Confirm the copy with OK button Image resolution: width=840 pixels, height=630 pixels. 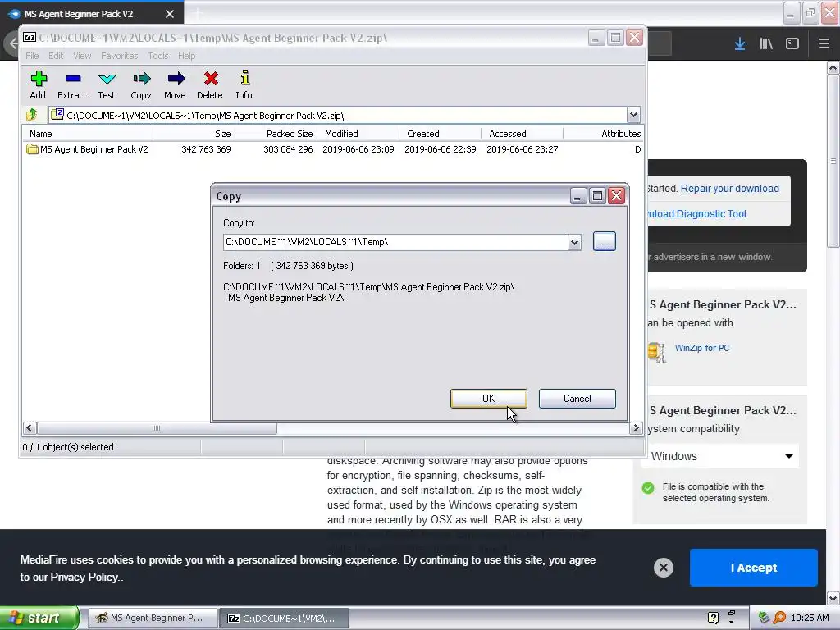coord(489,399)
